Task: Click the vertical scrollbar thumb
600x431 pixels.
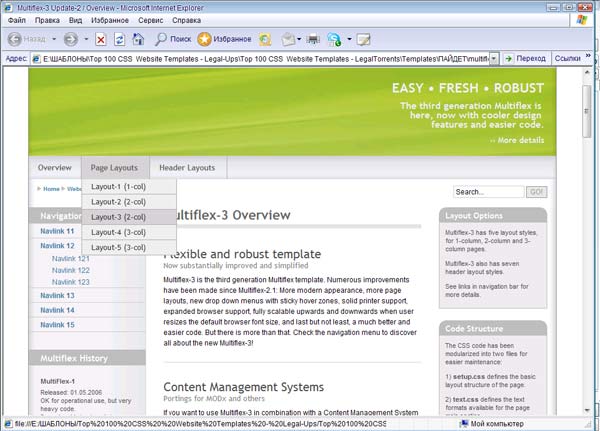Action: pyautogui.click(x=587, y=111)
